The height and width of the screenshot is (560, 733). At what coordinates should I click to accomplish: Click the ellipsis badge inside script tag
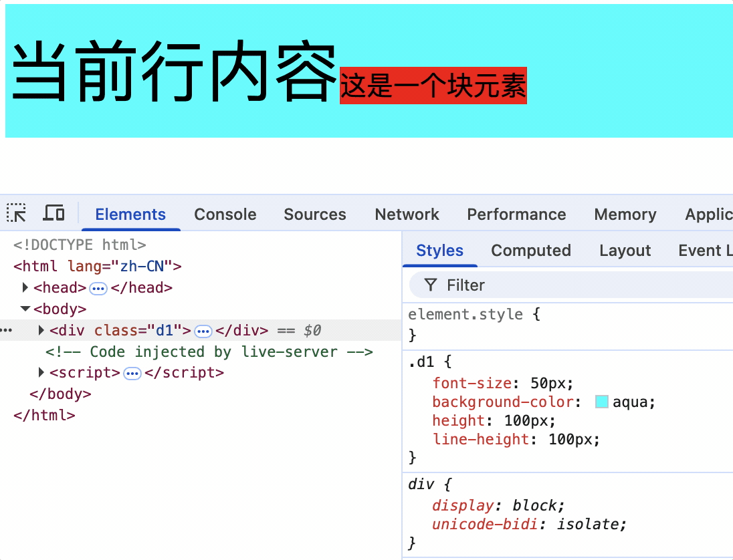(132, 374)
